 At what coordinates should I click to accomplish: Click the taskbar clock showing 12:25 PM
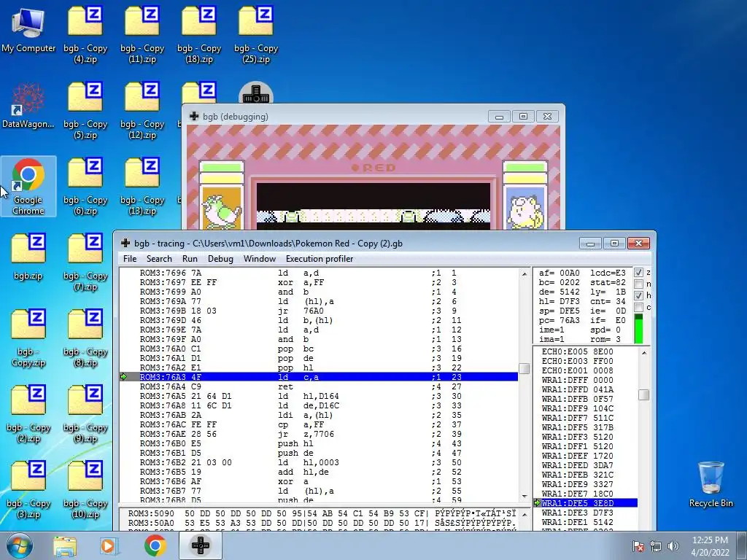(710, 546)
